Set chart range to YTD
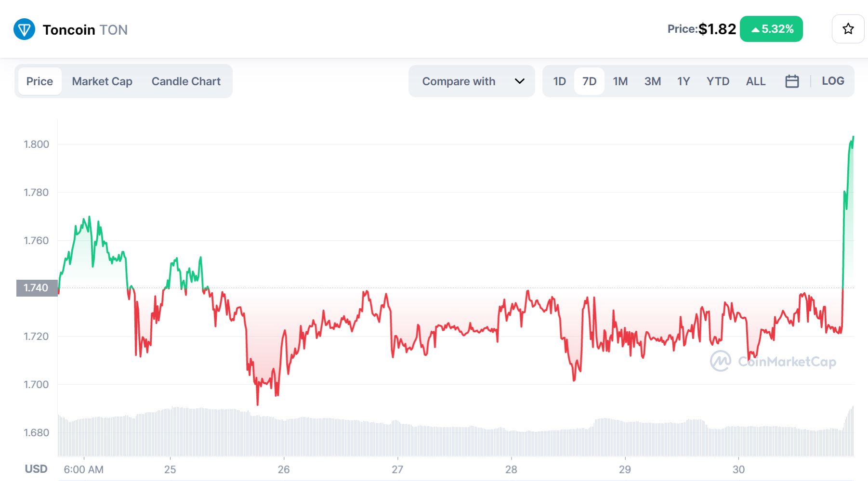The image size is (868, 481). [718, 81]
